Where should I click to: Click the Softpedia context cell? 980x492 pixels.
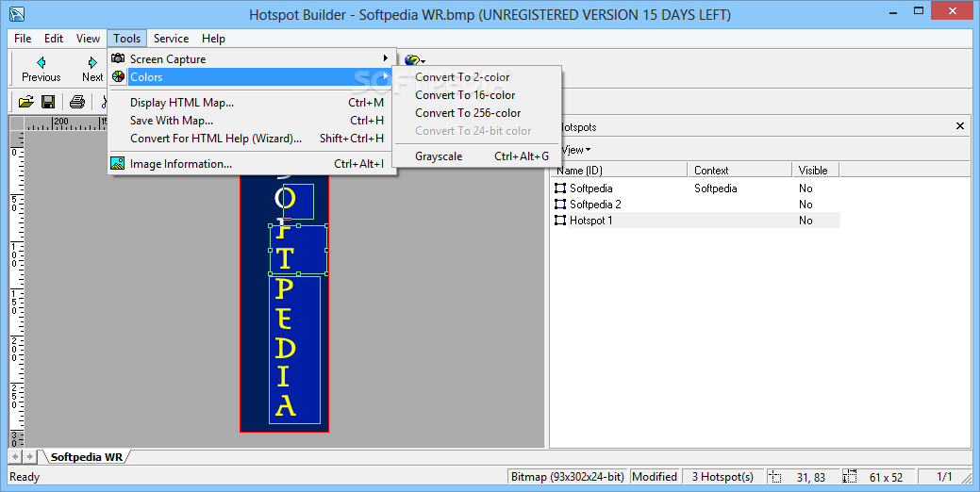click(716, 188)
